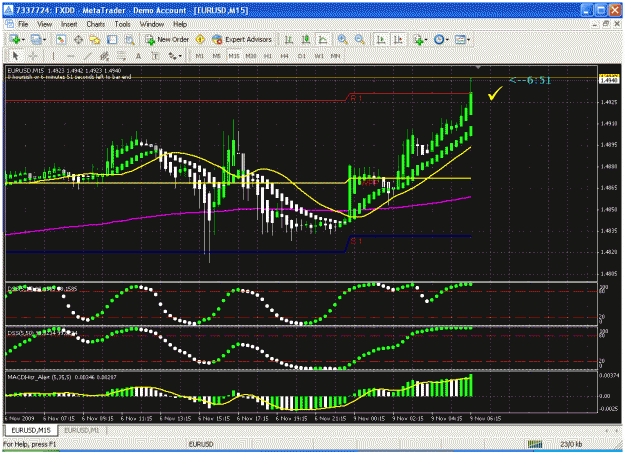Open the yellow diamond MetaEditor icon
Screen dimensions: 625x452
coord(200,39)
